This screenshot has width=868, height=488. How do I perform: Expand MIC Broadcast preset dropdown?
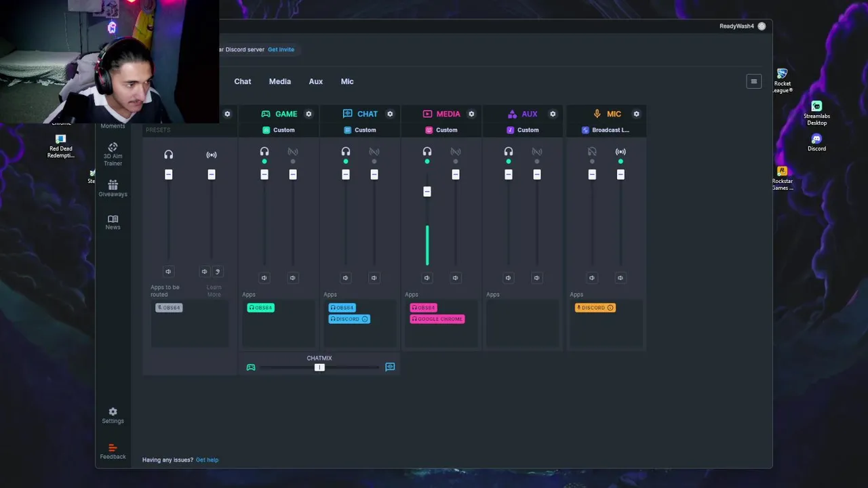[606, 130]
